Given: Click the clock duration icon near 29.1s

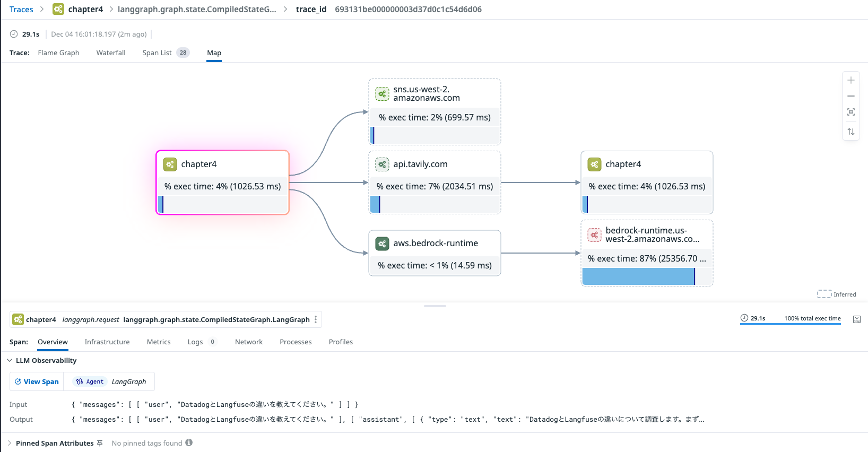Looking at the screenshot, I should (x=14, y=34).
